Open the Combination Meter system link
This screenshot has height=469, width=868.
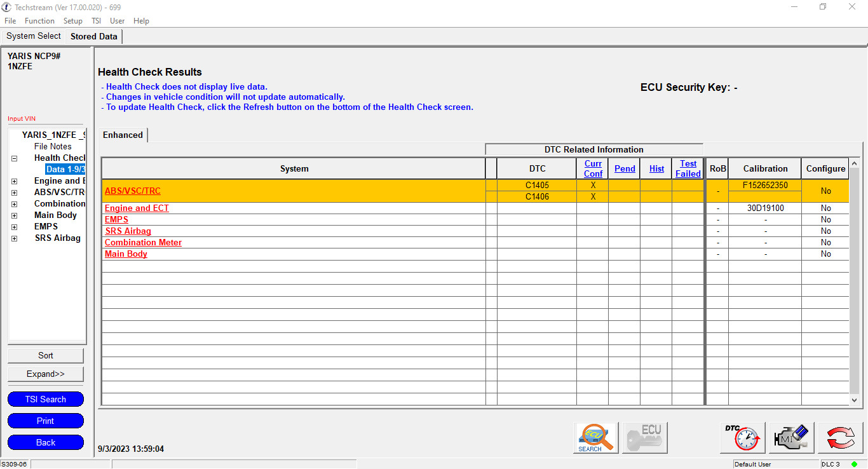143,243
